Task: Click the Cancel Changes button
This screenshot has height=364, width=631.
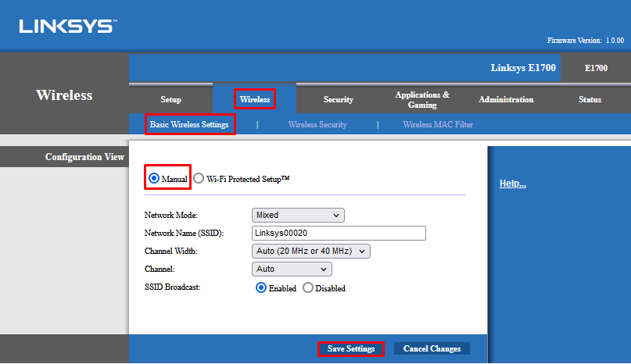Action: pos(432,348)
